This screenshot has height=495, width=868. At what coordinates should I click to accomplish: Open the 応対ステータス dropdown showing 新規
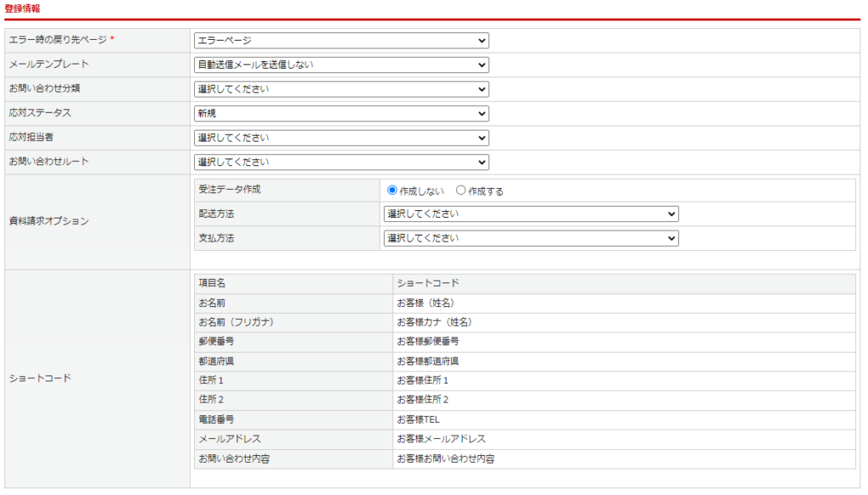341,114
